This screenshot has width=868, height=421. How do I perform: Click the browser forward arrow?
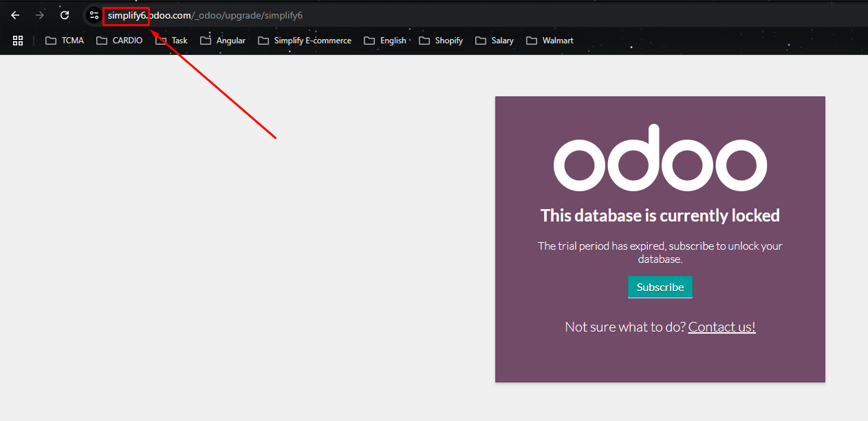pos(40,15)
